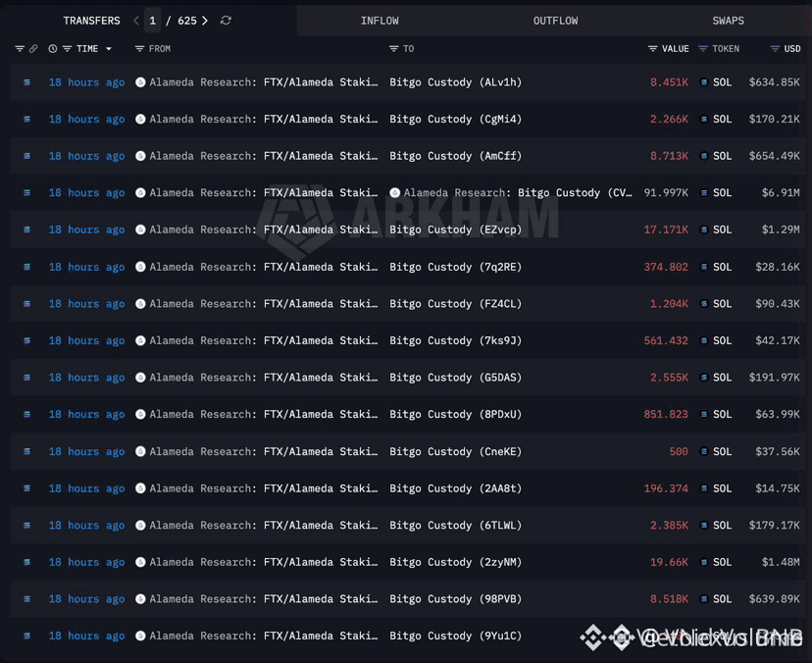Open filter for the FROM column
812x663 pixels.
pyautogui.click(x=139, y=49)
